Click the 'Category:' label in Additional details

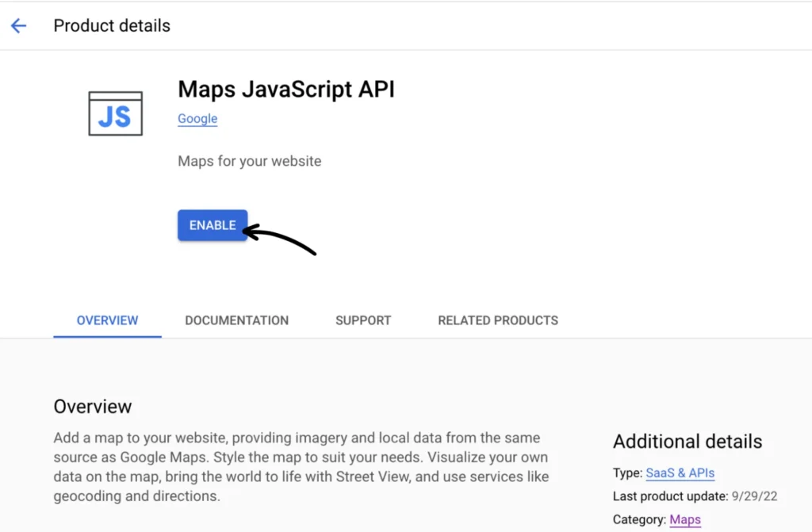click(x=639, y=520)
